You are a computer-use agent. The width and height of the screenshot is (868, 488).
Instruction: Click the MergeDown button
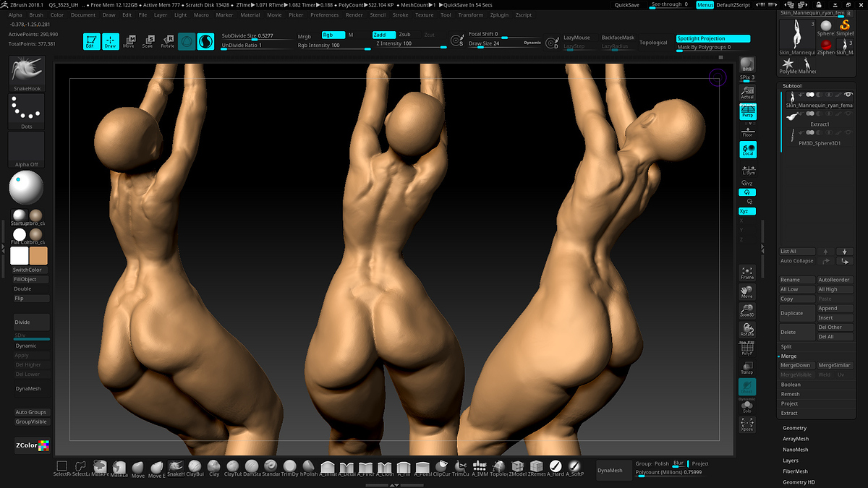click(x=796, y=366)
